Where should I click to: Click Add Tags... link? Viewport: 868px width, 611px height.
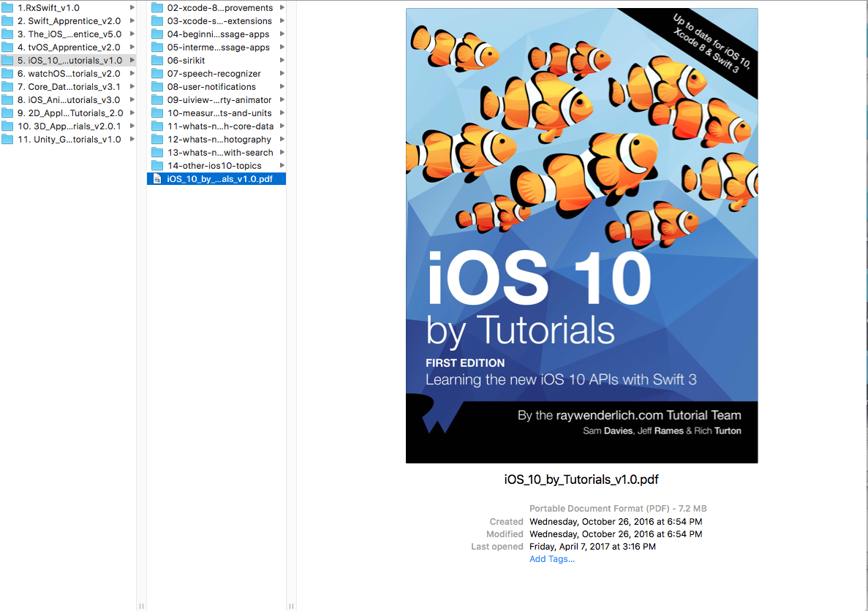pos(552,559)
